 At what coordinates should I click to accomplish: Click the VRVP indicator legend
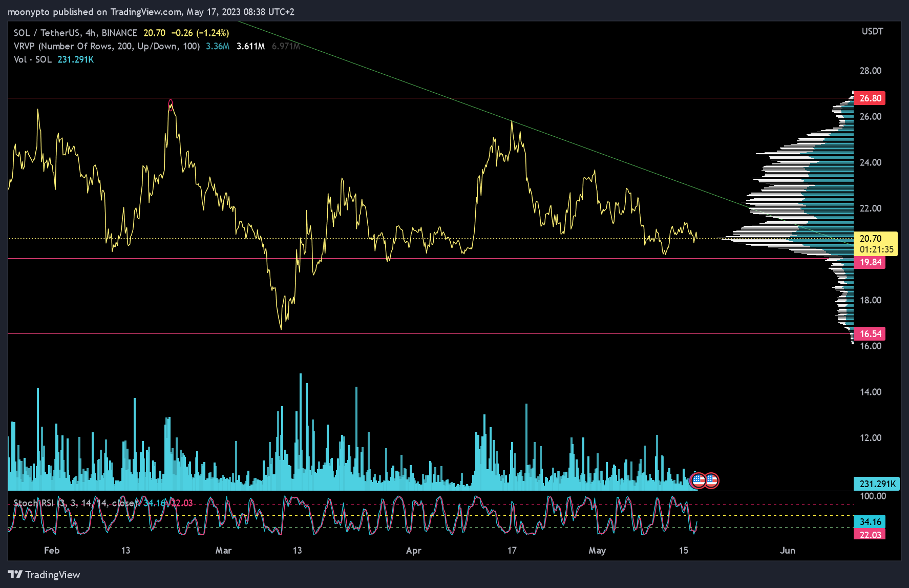tap(107, 46)
